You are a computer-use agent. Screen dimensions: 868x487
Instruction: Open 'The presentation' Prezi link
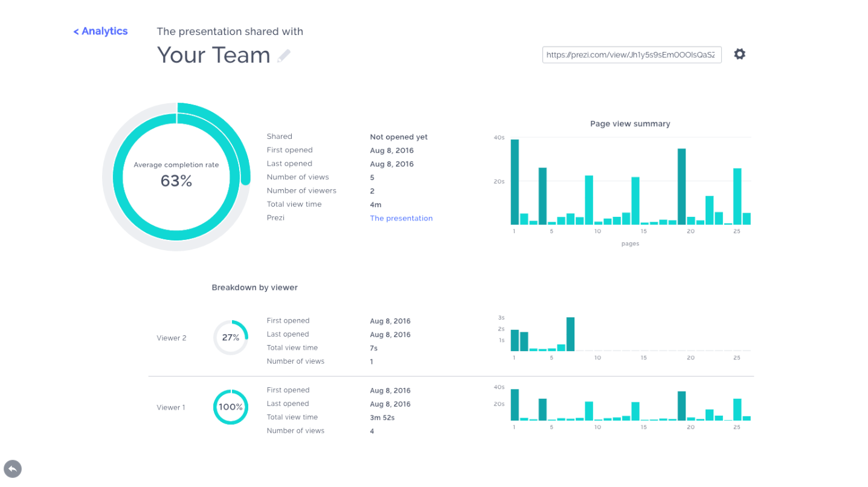click(x=401, y=218)
